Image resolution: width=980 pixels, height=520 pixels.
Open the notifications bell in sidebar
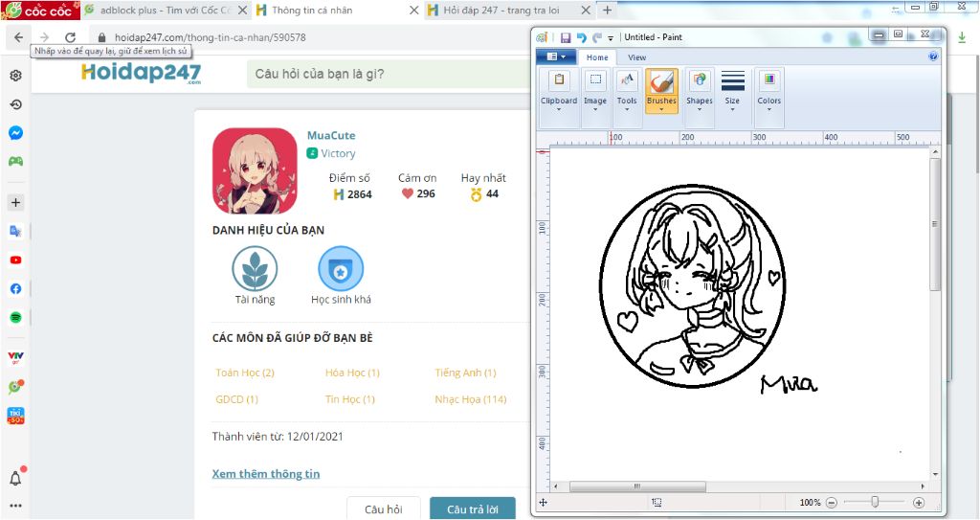(15, 478)
